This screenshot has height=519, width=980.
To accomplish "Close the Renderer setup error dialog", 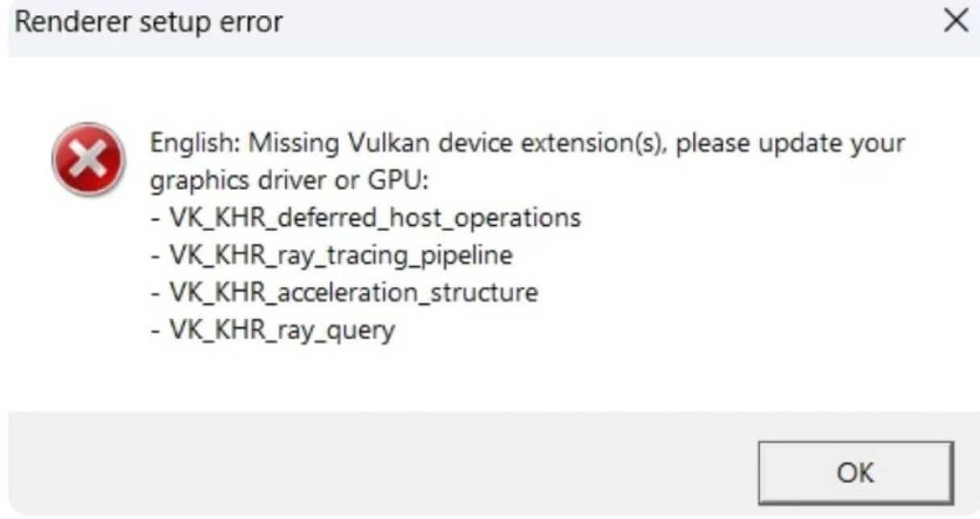I will [x=954, y=22].
